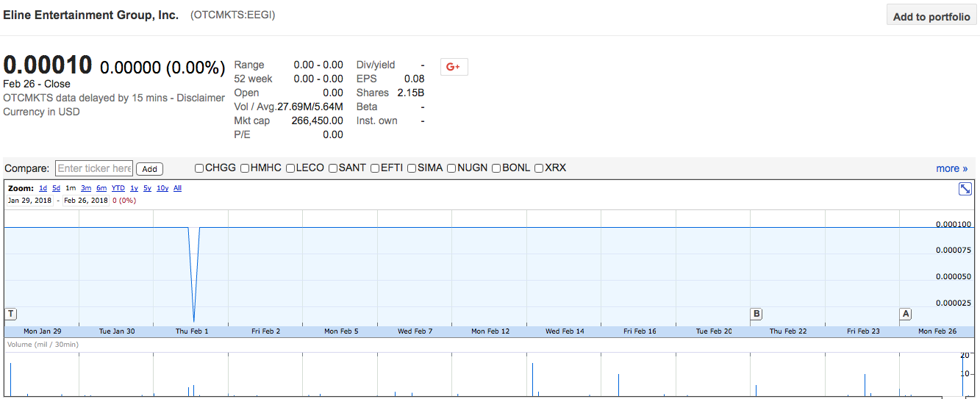Toggle the BONL comparison checkbox

496,168
